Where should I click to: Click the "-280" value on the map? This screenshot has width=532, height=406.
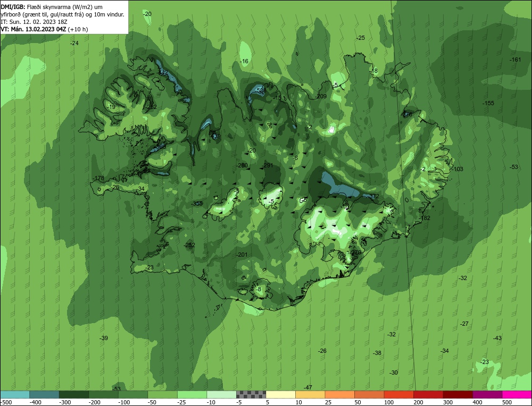pyautogui.click(x=242, y=165)
